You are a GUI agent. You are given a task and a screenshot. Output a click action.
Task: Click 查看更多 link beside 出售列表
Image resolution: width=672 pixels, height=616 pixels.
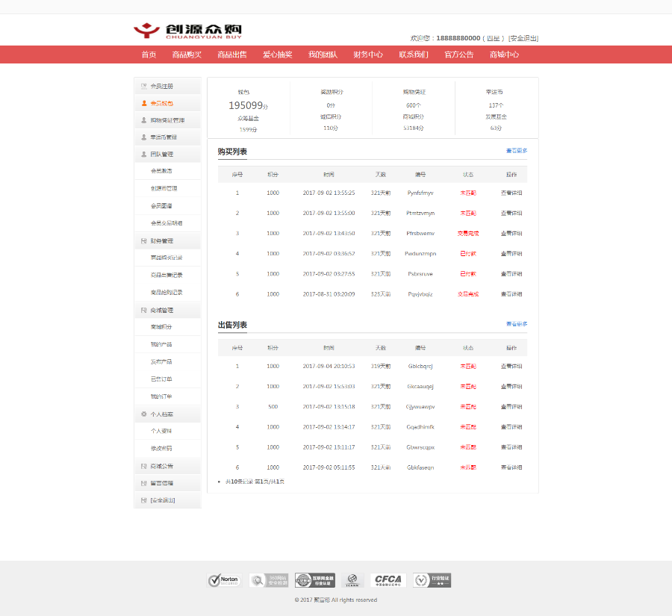(517, 323)
